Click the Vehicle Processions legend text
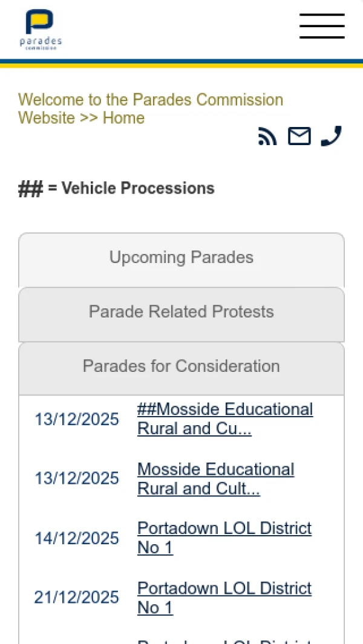363x644 pixels. [138, 189]
